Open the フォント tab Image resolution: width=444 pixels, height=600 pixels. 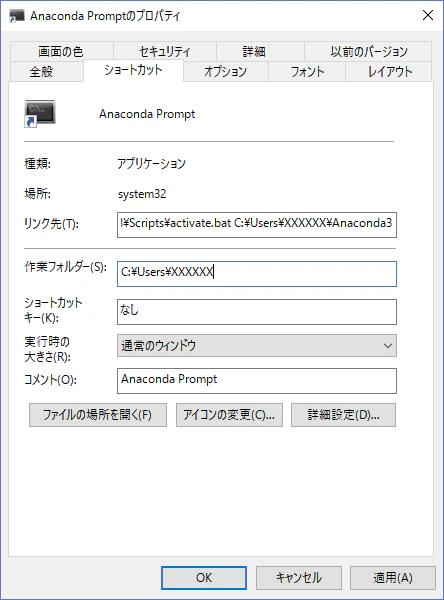coord(307,72)
